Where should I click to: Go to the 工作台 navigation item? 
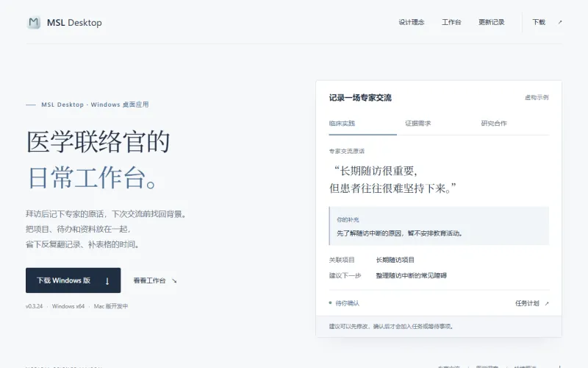tap(451, 22)
